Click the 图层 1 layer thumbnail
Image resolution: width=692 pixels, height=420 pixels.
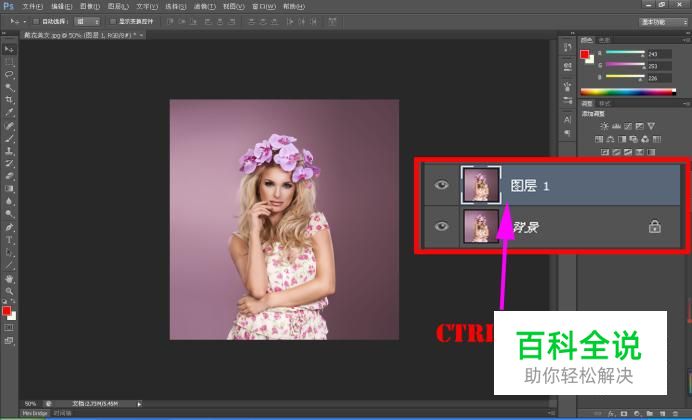[478, 186]
